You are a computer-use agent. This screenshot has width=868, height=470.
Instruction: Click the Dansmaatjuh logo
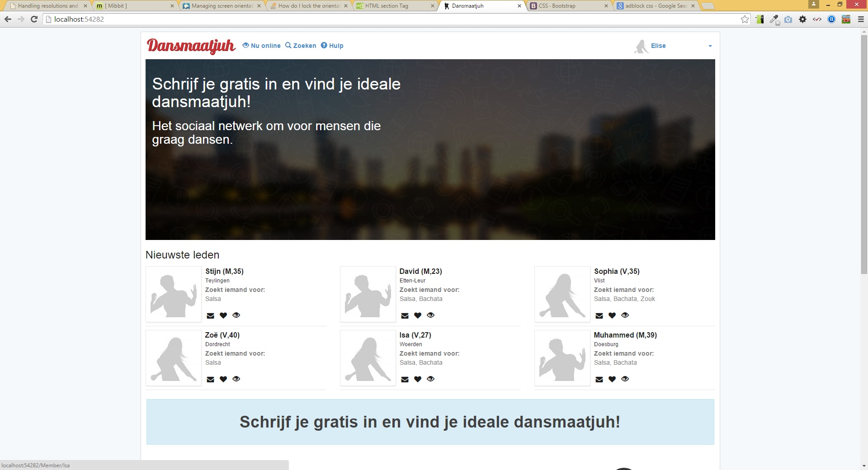point(191,46)
